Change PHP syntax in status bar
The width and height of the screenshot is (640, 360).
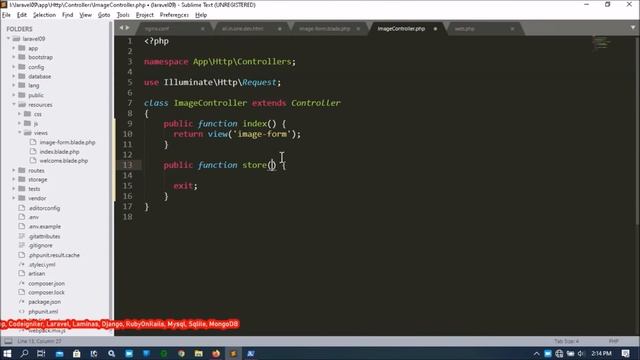pos(613,341)
